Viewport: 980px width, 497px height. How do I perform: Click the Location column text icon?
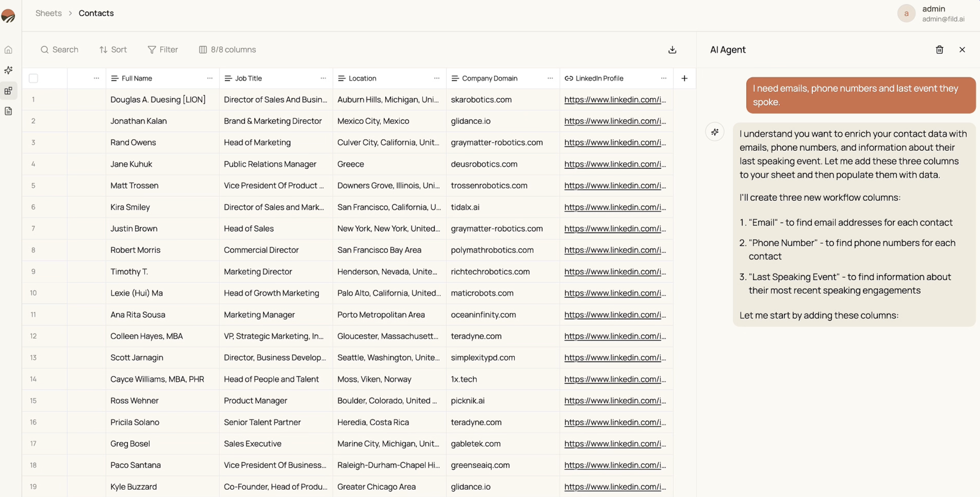(342, 78)
